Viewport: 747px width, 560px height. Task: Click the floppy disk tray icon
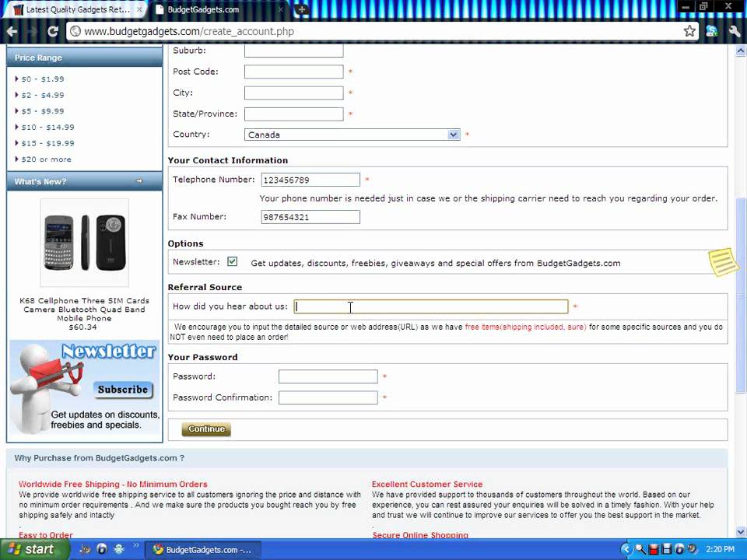point(667,549)
